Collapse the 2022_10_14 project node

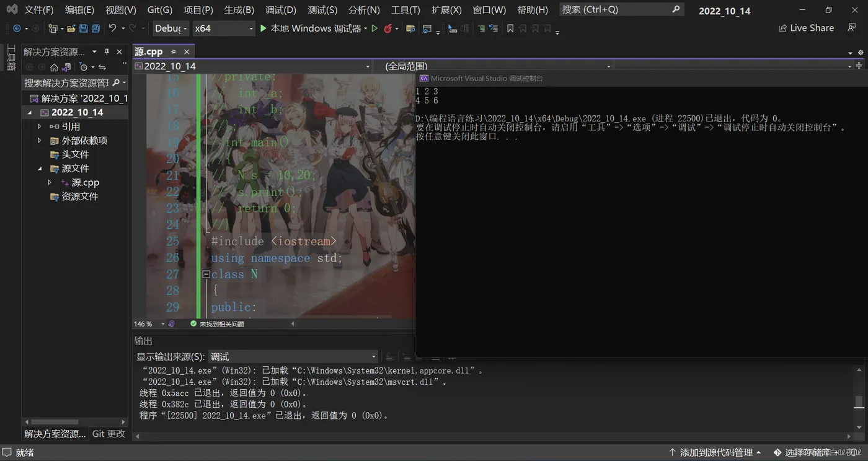30,113
